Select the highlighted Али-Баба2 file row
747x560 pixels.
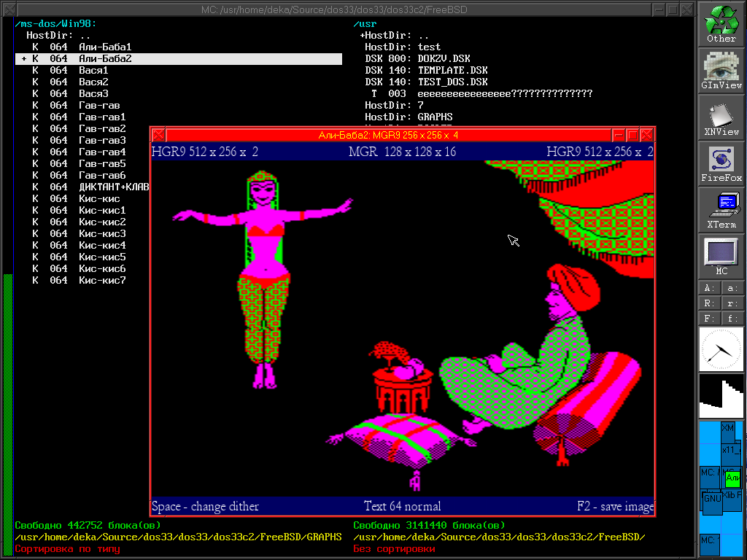point(179,58)
